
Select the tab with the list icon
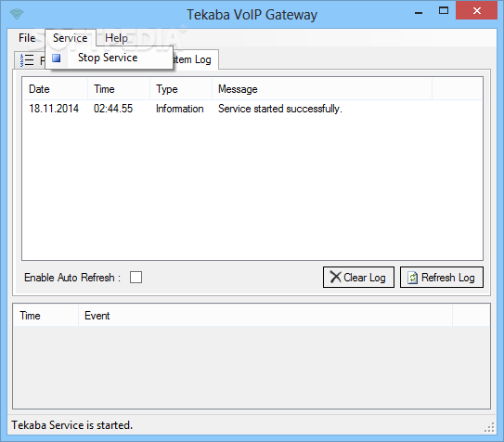[31, 60]
